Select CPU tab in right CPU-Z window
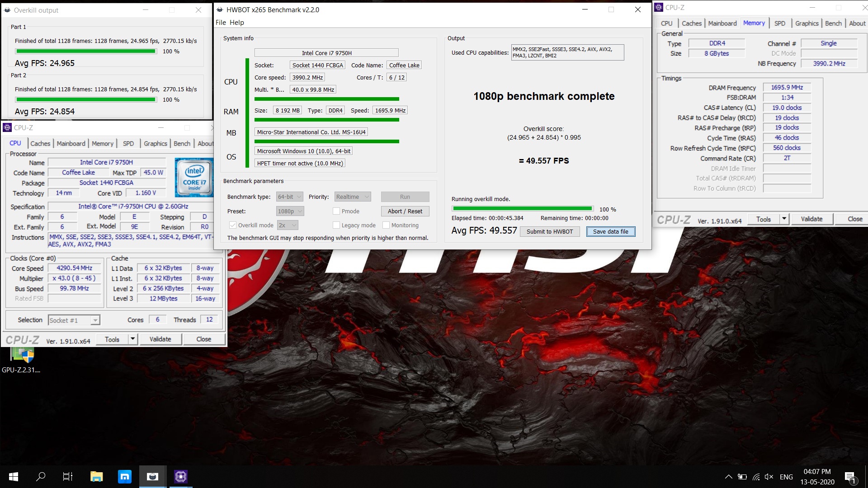Screen dimensions: 868x488 [x=667, y=23]
